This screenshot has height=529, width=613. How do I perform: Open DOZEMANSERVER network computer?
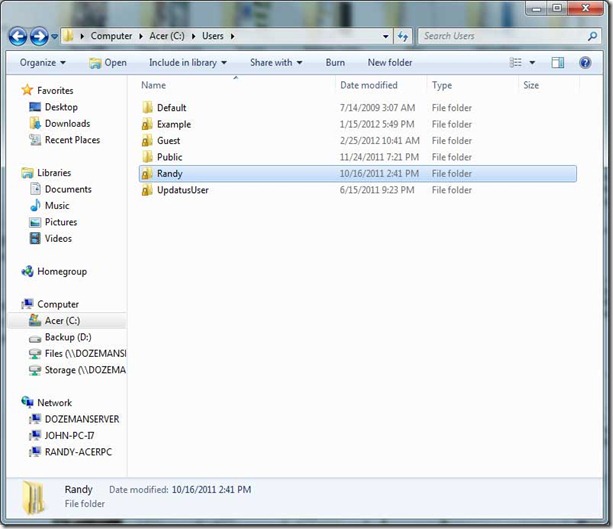82,419
